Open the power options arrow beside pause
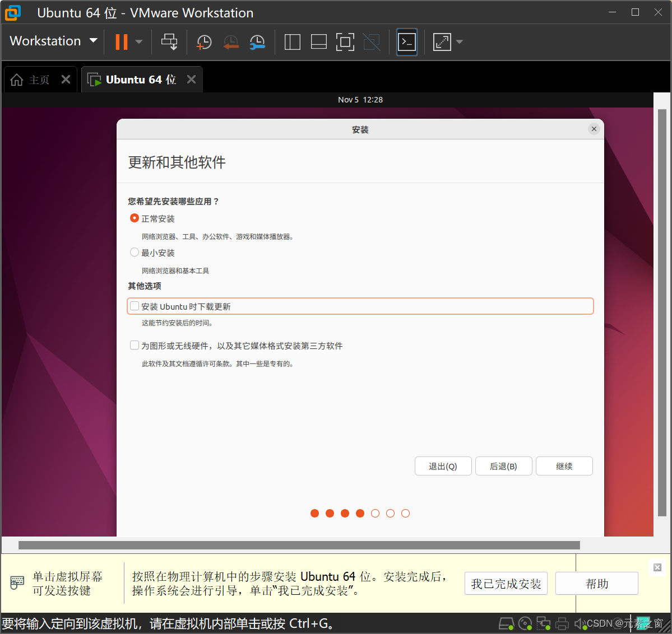The width and height of the screenshot is (672, 634). (x=139, y=42)
